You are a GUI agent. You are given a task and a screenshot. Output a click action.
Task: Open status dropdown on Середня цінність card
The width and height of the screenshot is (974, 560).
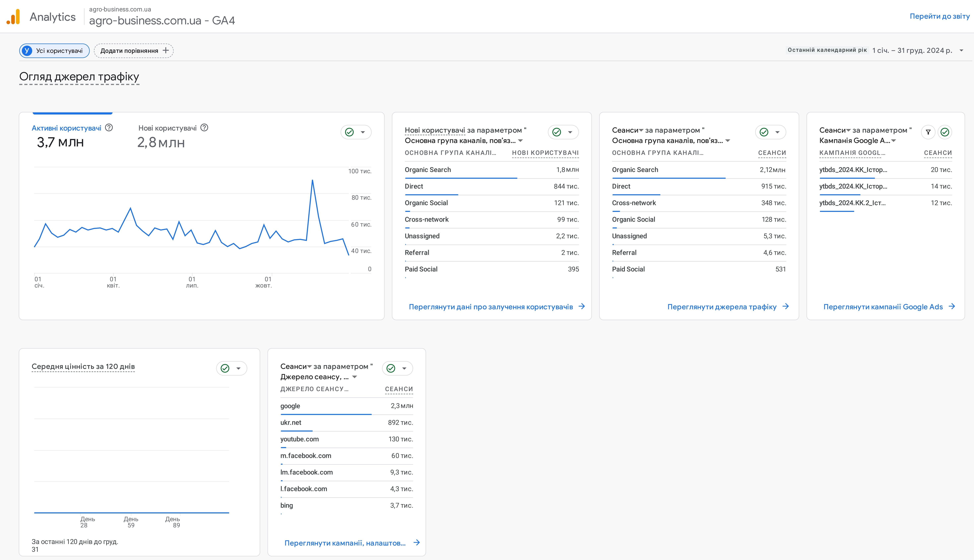pos(238,369)
